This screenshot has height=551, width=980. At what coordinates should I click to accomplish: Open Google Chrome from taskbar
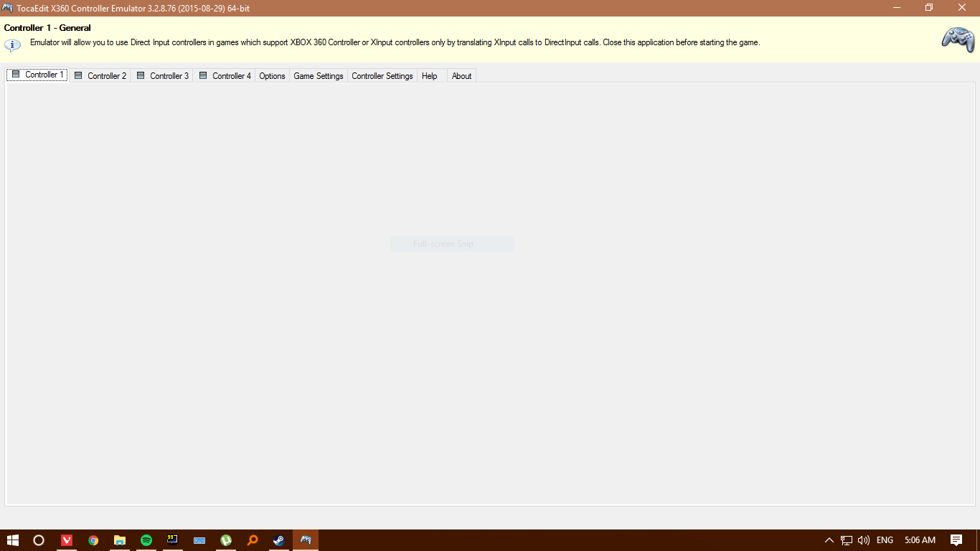[x=93, y=540]
